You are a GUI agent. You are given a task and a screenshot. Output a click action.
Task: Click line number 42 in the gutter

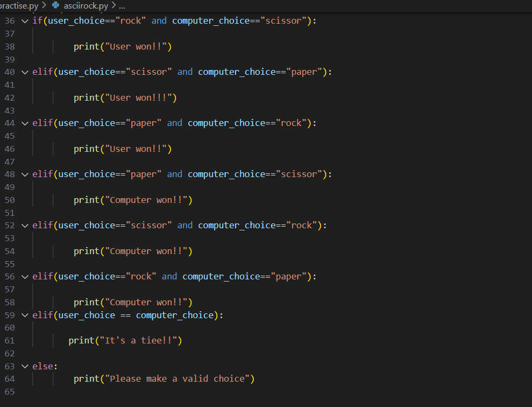coord(10,98)
